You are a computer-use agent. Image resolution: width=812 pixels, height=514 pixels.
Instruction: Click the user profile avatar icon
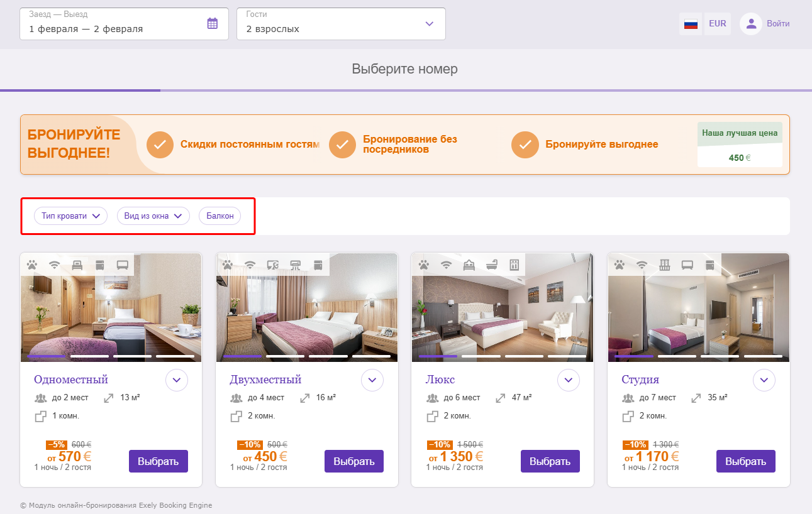coord(750,24)
